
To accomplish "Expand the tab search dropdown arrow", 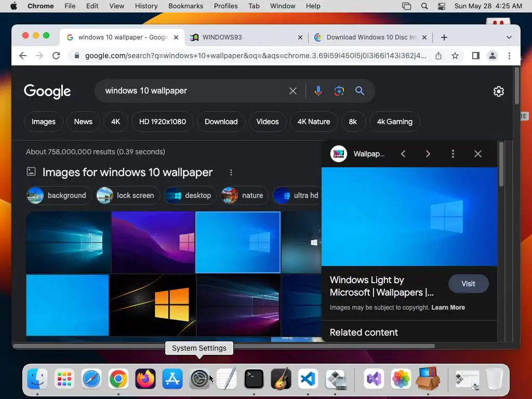I will point(509,37).
